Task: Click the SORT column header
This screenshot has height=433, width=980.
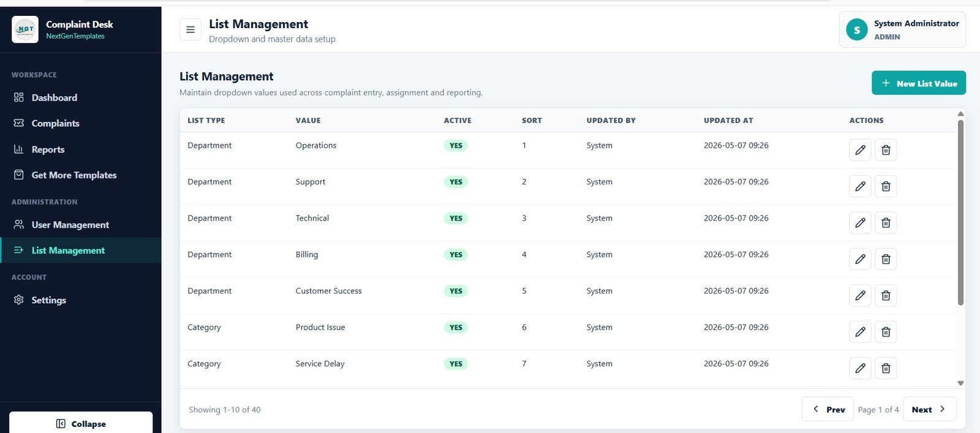Action: coord(532,121)
